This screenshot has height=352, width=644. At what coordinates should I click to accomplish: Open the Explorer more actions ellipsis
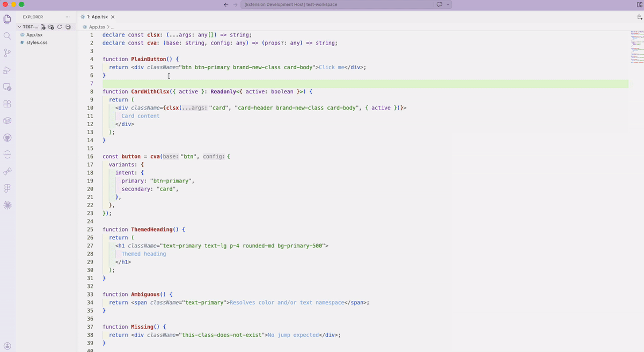pyautogui.click(x=67, y=17)
